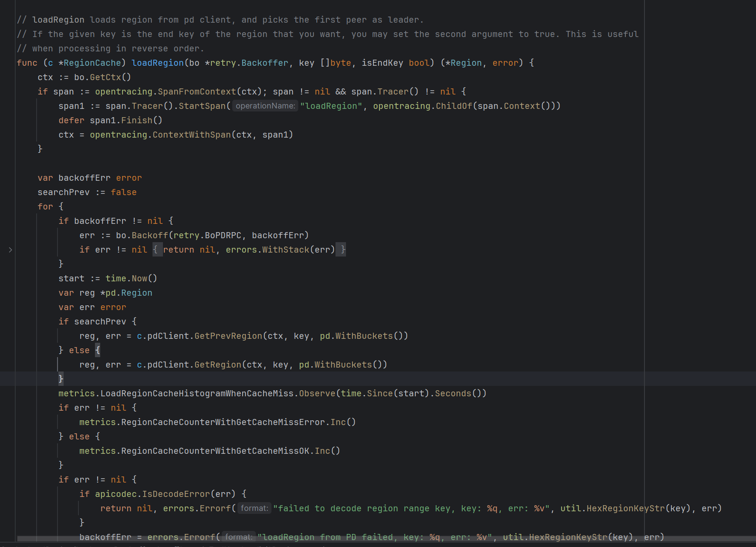Viewport: 756px width, 547px height.
Task: Click the "loadRegion" string literal in StartSpan
Action: [331, 106]
